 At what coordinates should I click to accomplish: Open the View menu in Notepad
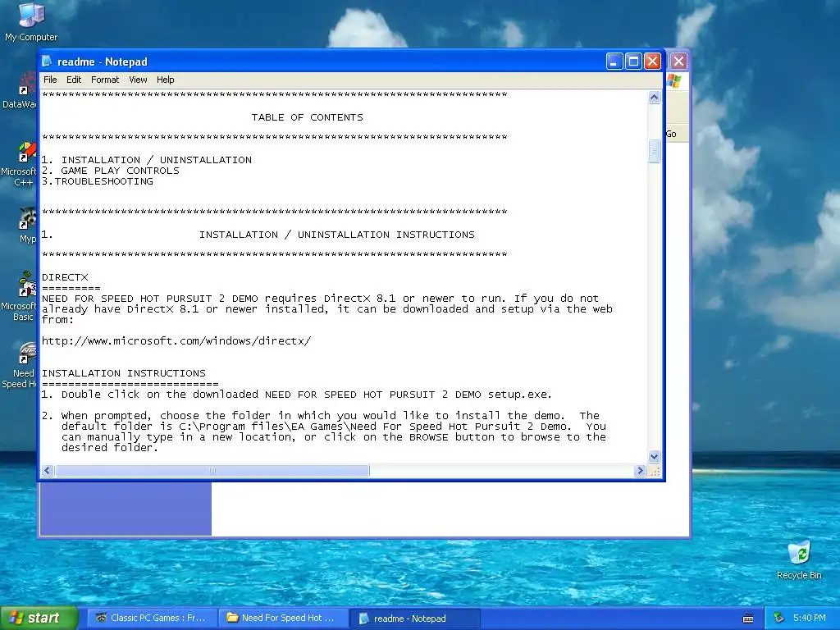[138, 80]
